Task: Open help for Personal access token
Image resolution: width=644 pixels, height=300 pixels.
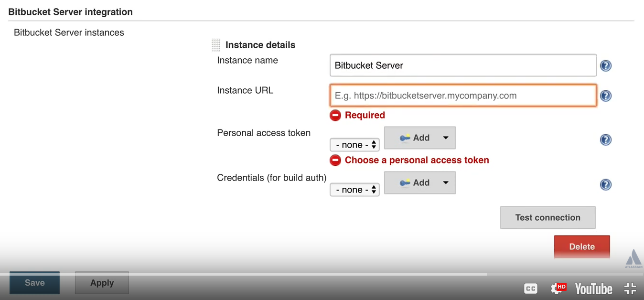Action: tap(605, 140)
